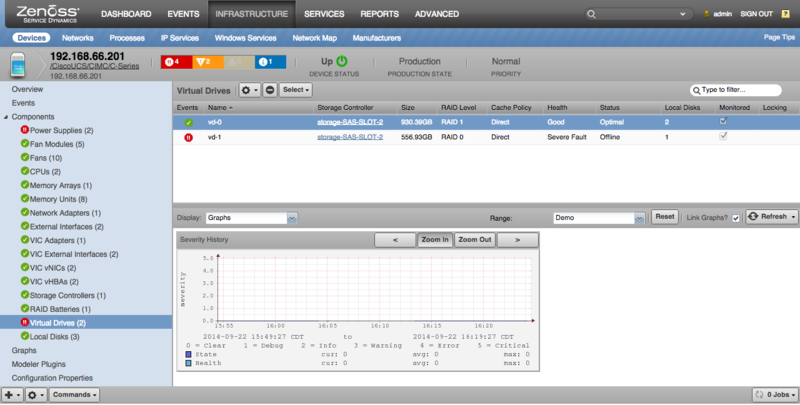Click red status icon for Power Supplies
The image size is (800, 405).
click(24, 130)
